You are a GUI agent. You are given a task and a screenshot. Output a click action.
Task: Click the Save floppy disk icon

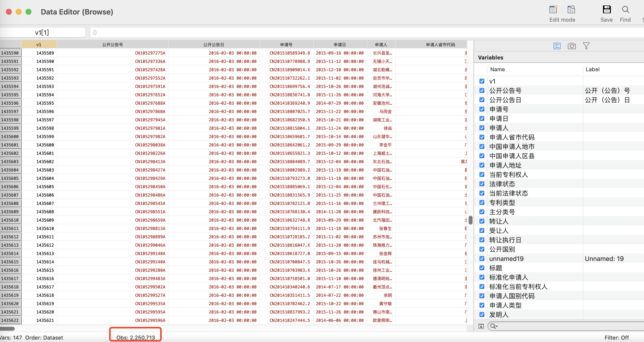click(606, 10)
